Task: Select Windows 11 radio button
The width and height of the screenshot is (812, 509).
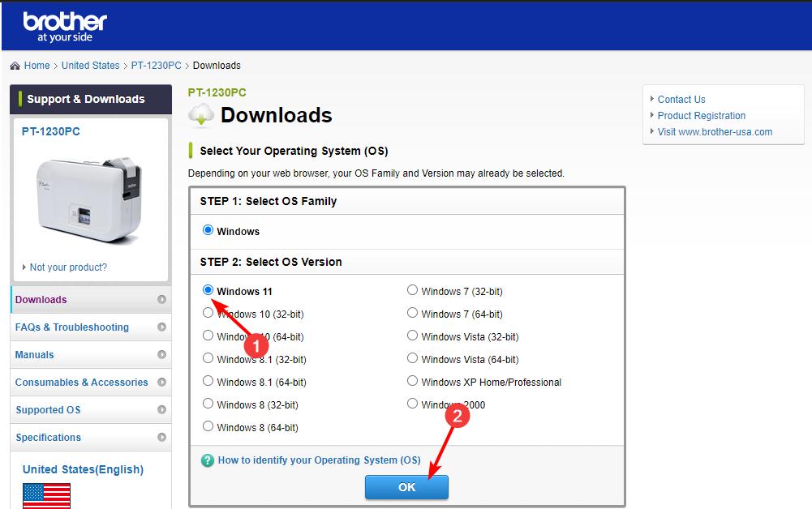Action: click(x=208, y=290)
